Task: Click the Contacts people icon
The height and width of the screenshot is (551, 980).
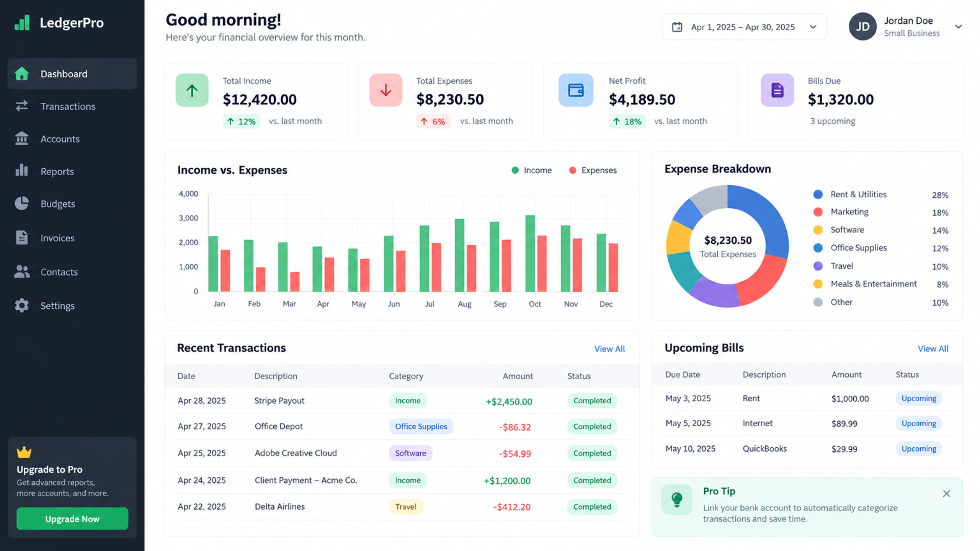Action: click(22, 272)
